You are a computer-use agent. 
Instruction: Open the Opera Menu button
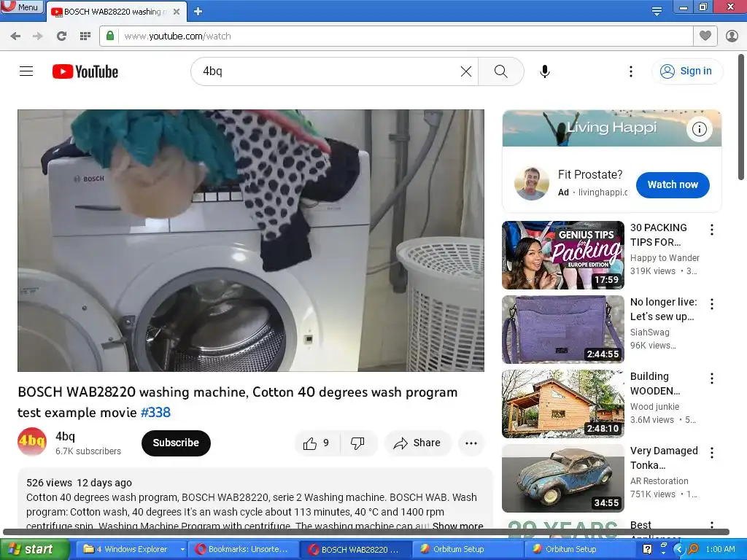(x=21, y=7)
